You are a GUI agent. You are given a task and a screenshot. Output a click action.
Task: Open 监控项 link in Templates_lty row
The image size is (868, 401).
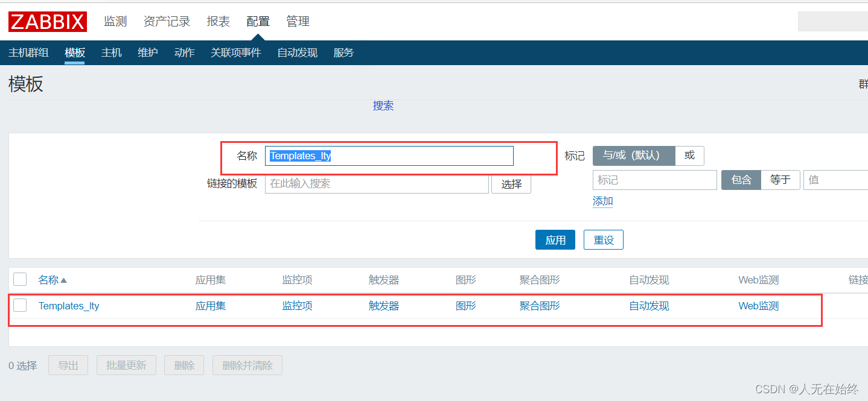coord(298,306)
